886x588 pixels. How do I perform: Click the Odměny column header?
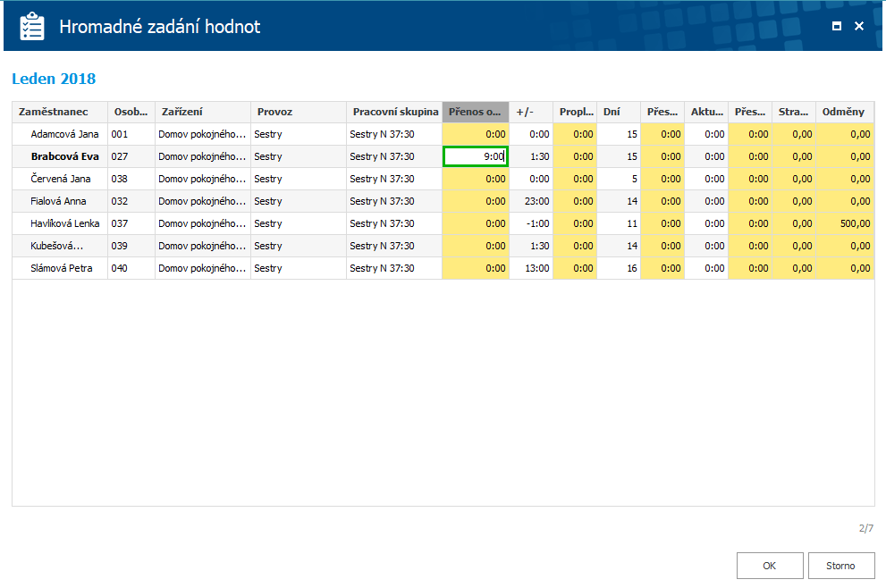click(845, 112)
